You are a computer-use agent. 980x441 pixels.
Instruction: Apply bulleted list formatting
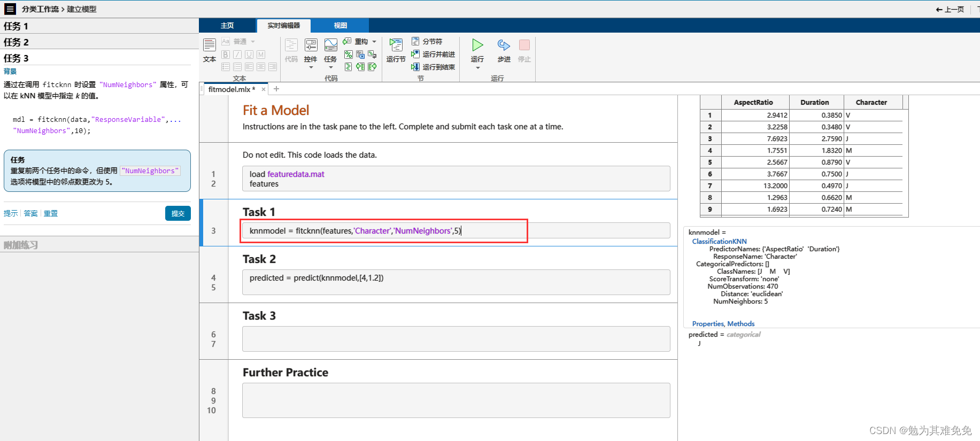226,67
